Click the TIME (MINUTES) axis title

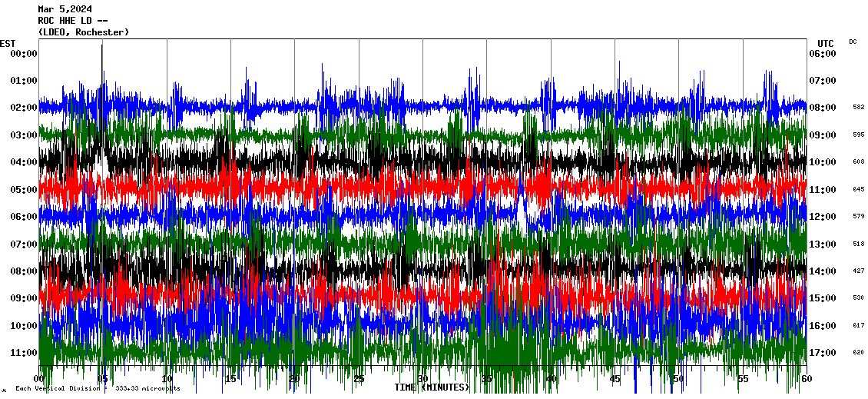[432, 387]
